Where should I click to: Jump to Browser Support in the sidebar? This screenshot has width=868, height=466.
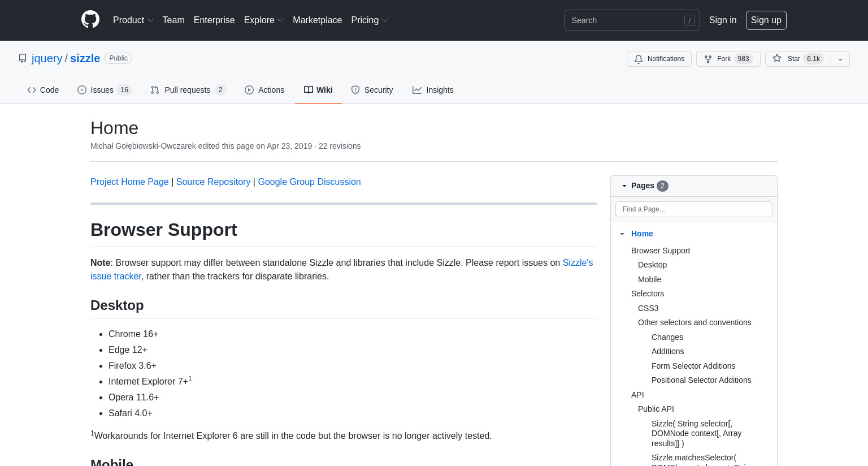(x=661, y=251)
